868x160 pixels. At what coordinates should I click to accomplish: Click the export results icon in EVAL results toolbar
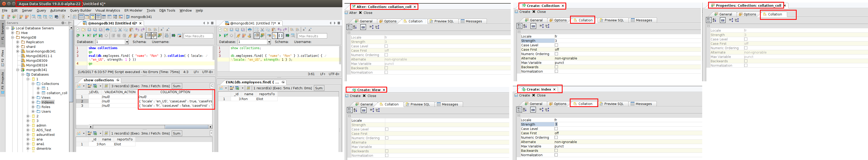(x=237, y=88)
